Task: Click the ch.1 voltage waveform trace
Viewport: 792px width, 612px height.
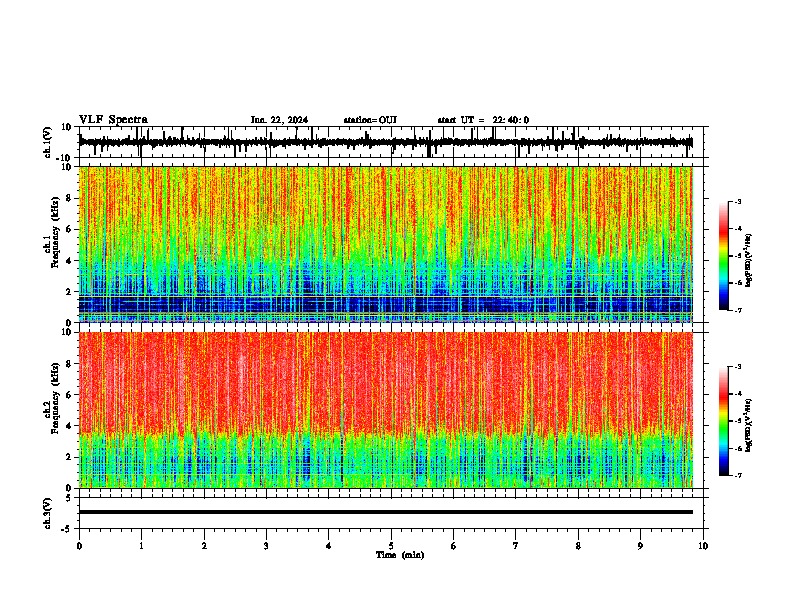Action: coord(385,142)
